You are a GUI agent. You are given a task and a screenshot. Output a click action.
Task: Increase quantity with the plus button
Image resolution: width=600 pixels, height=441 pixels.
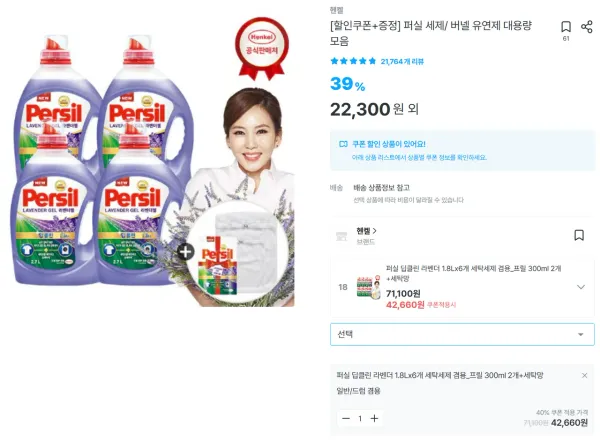tap(374, 418)
